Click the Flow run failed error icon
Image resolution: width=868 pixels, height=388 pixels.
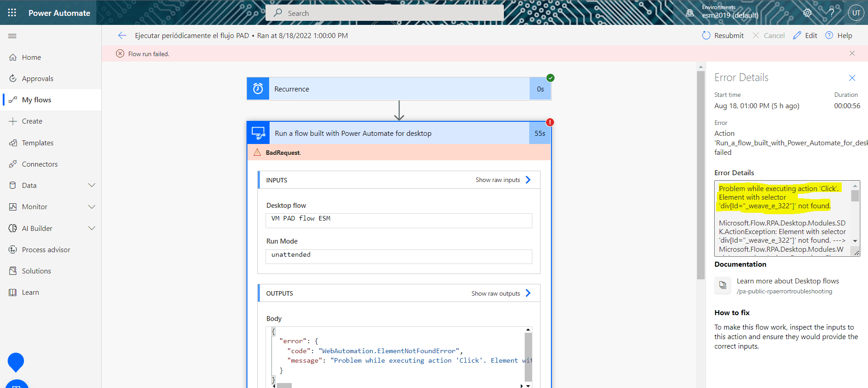click(x=120, y=53)
